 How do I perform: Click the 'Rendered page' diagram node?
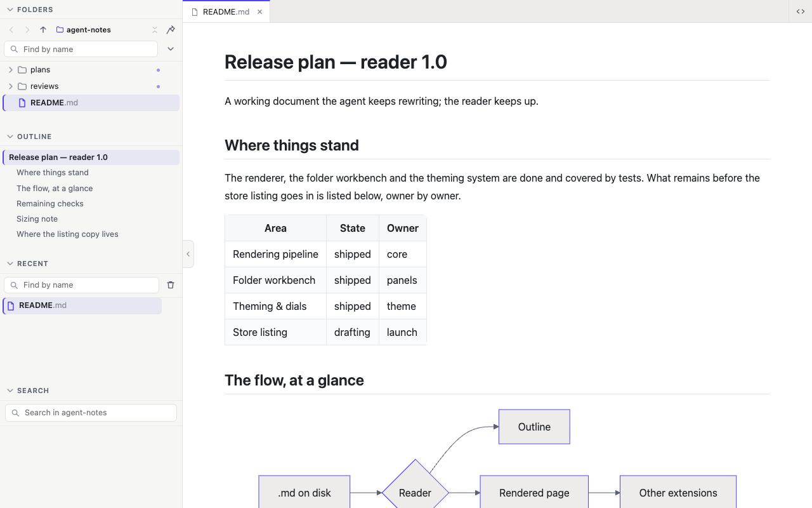point(534,492)
